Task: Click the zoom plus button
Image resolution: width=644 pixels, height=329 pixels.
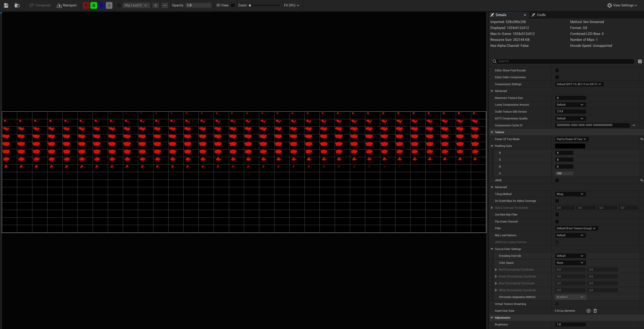Action: (x=155, y=5)
